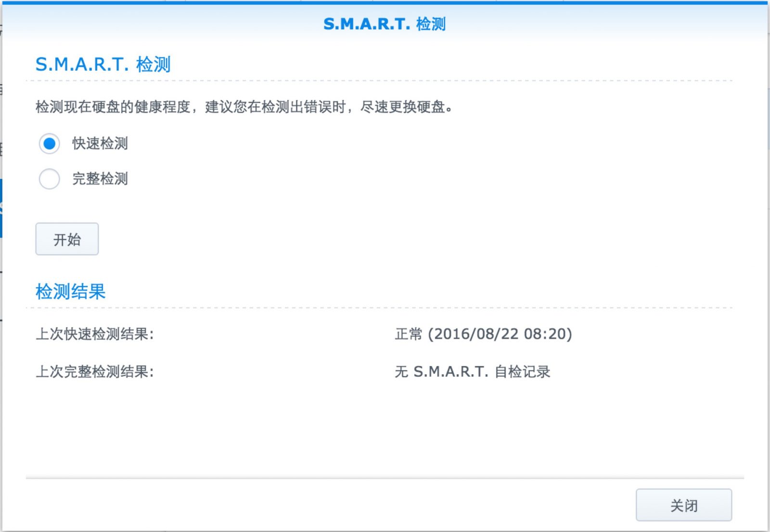Image resolution: width=770 pixels, height=532 pixels.
Task: Click the 上次快速检测结果 label
Action: point(95,334)
